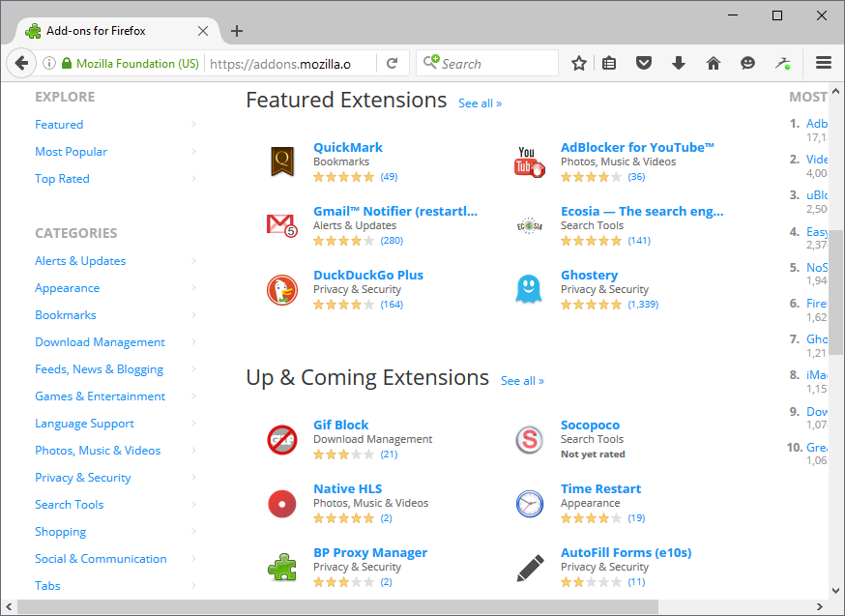
Task: Open the site information (i) icon
Action: 49,64
